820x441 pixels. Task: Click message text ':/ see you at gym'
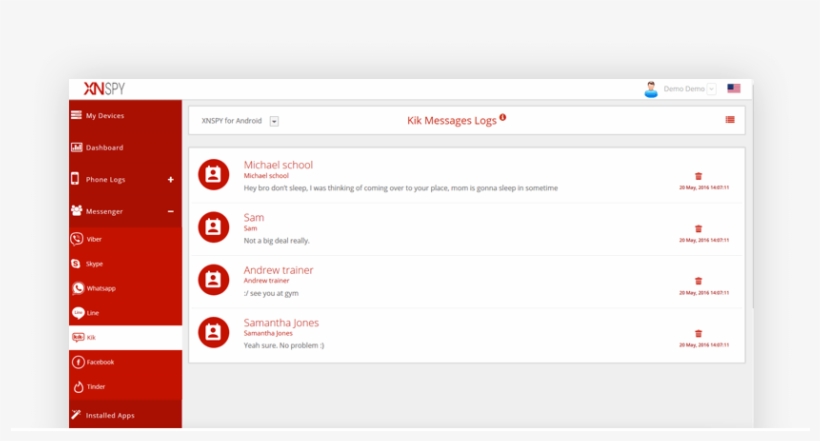(x=271, y=293)
